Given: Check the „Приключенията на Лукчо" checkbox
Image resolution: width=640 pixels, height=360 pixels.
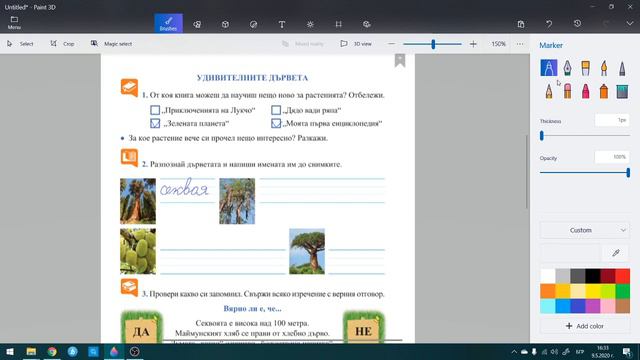Looking at the screenshot, I should tap(155, 110).
